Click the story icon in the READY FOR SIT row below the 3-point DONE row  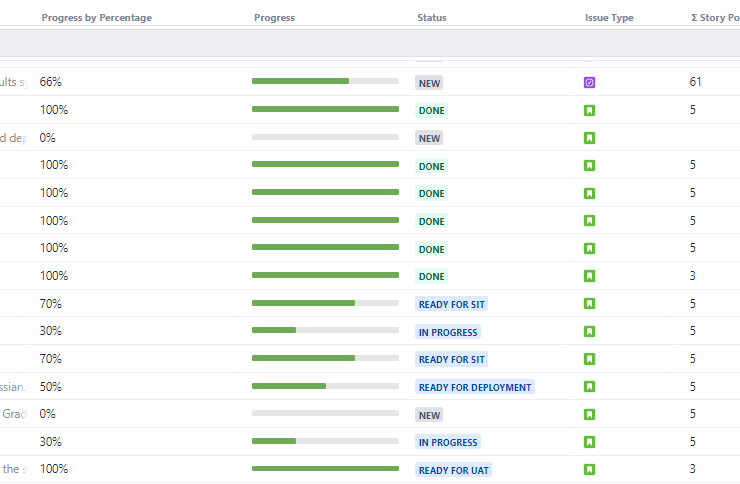coord(589,304)
